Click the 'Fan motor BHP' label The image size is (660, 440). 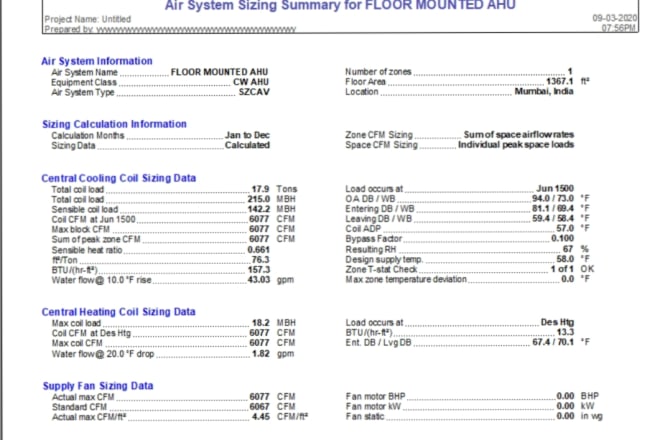pos(375,396)
